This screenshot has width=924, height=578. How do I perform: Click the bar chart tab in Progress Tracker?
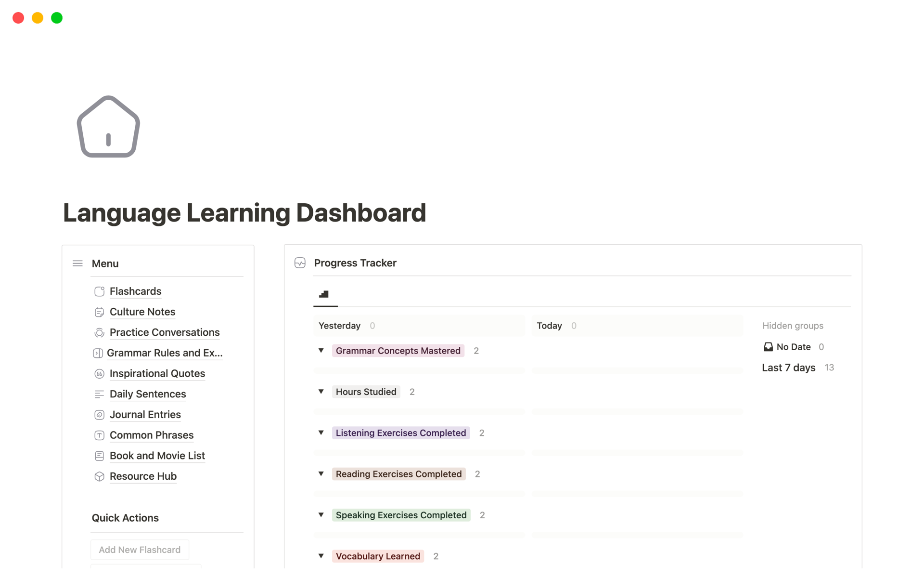324,295
